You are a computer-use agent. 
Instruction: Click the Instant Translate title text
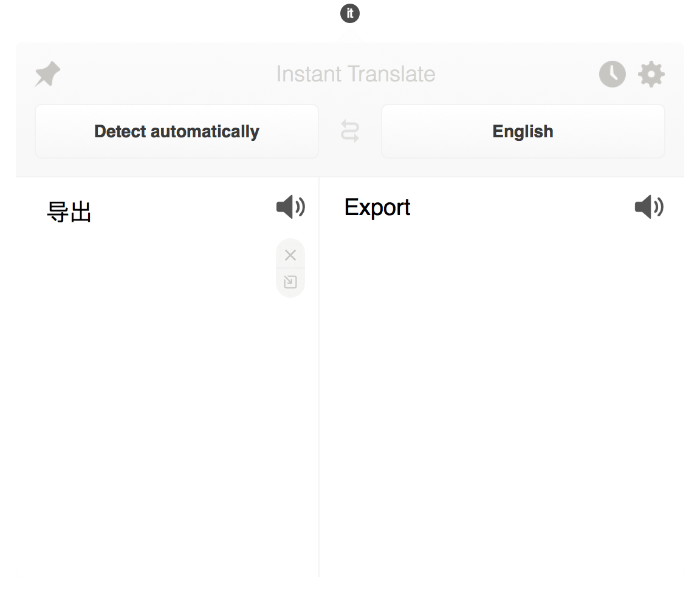point(356,74)
